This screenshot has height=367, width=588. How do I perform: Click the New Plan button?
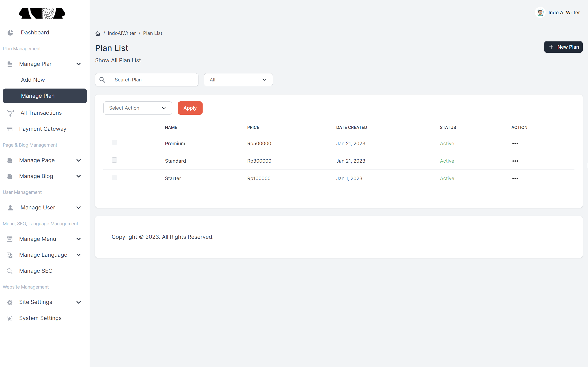[x=563, y=47]
